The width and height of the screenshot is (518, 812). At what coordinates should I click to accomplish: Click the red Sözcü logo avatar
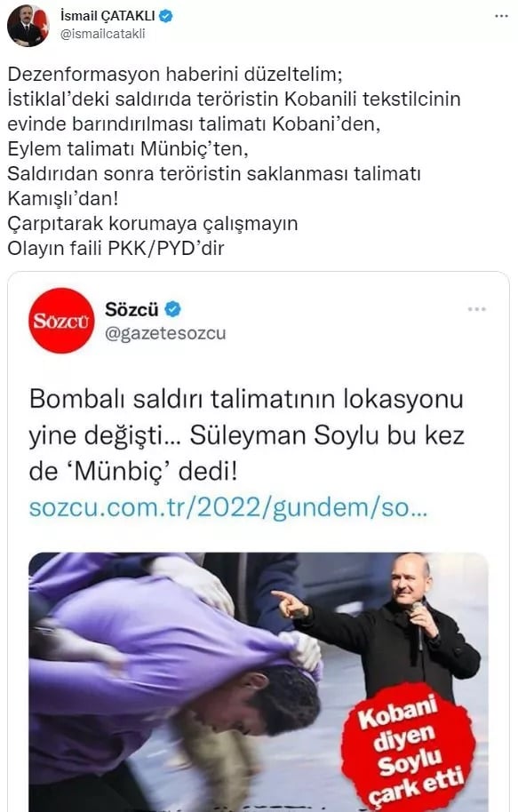click(61, 321)
